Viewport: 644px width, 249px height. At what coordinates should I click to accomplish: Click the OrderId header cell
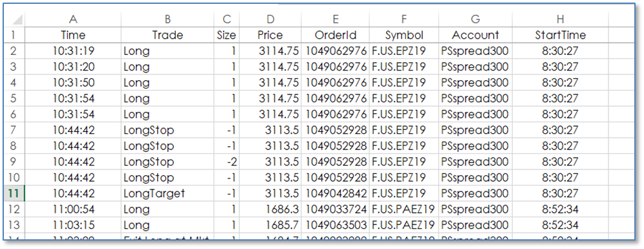(x=335, y=36)
